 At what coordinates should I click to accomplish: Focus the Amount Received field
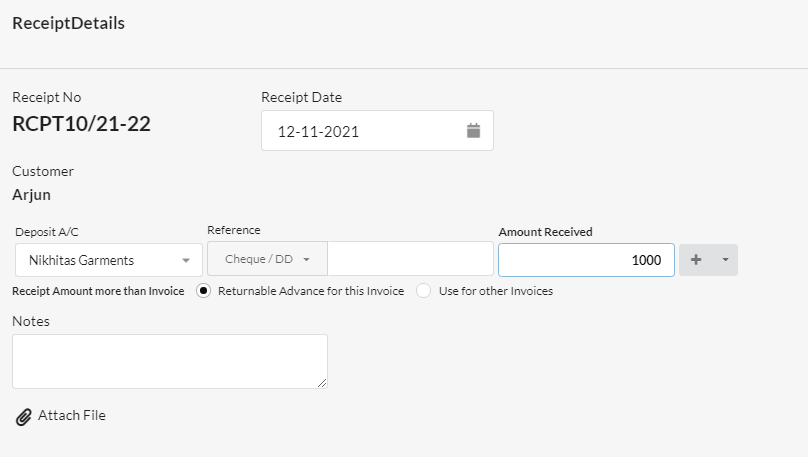[x=586, y=260]
